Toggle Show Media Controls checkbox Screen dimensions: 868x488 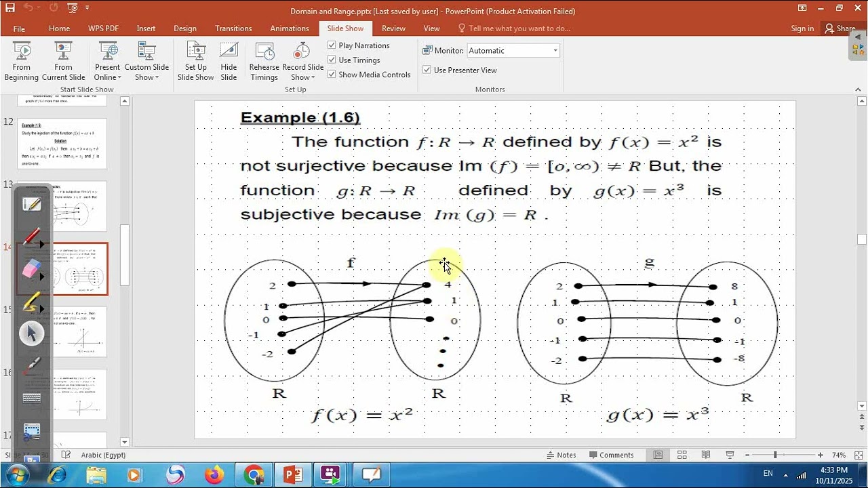click(x=332, y=75)
